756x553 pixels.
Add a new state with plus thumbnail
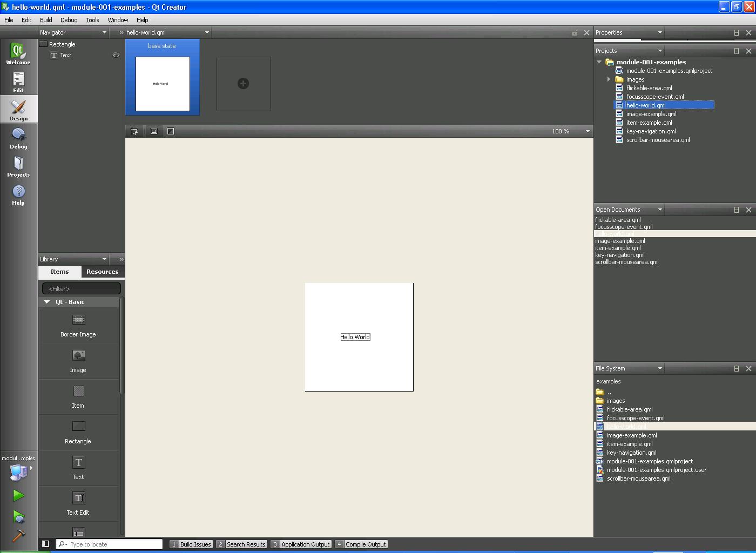pos(244,84)
